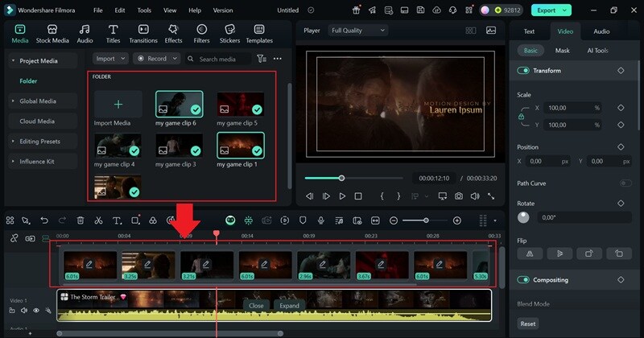Click the player volume speaker icon
This screenshot has height=338, width=644.
tap(475, 196)
